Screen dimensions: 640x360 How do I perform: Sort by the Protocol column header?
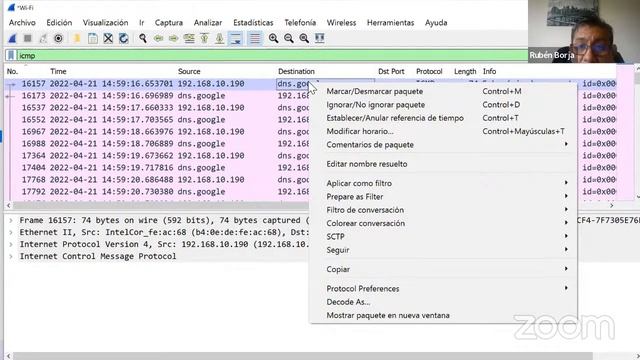click(x=429, y=71)
